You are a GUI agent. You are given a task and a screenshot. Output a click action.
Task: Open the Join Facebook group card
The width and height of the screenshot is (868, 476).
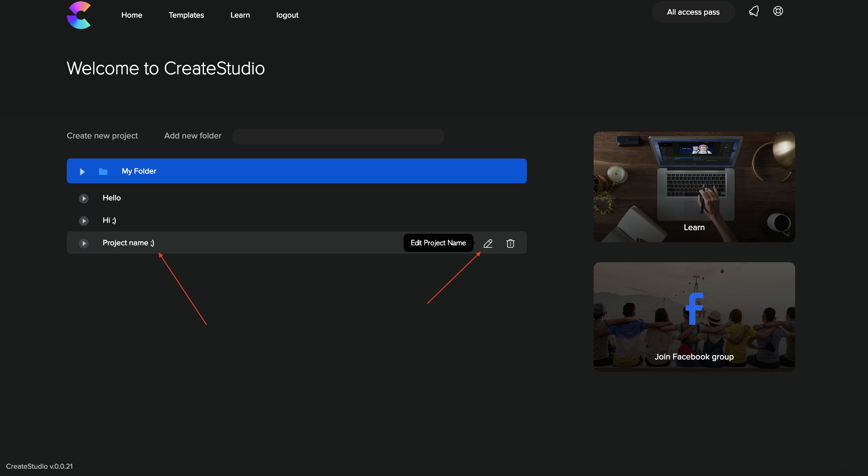click(x=694, y=316)
